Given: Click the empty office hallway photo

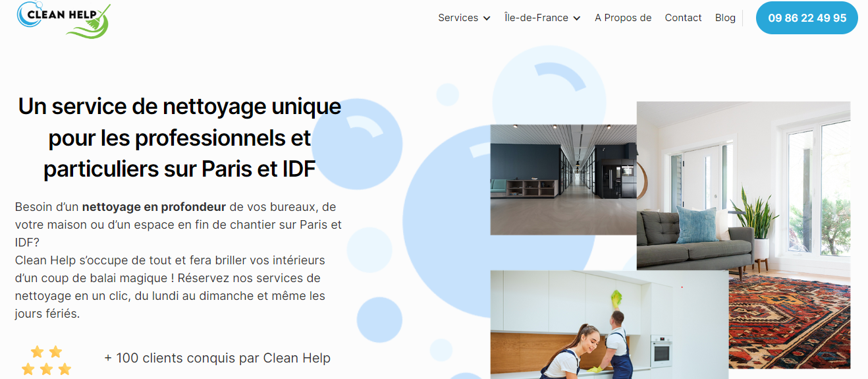Looking at the screenshot, I should tap(563, 179).
